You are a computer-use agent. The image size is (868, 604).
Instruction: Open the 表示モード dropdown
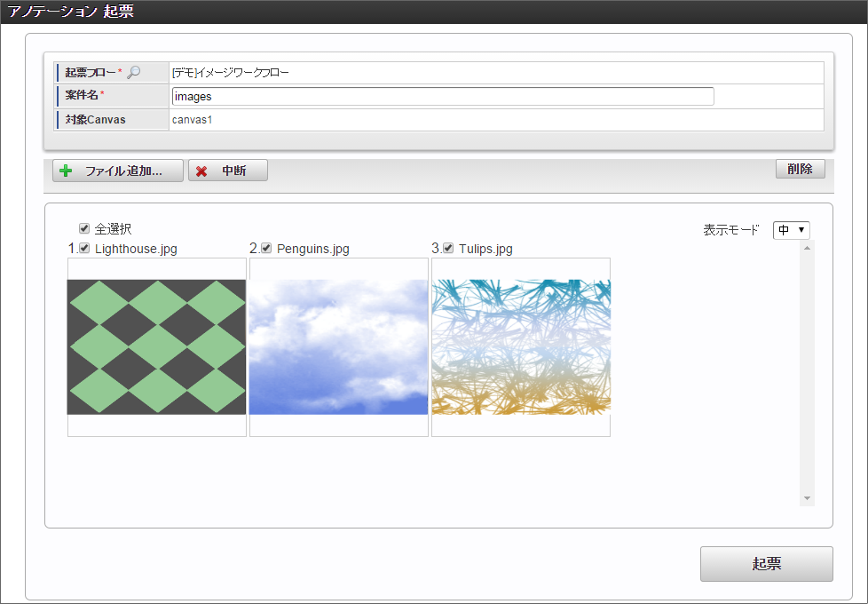point(791,230)
